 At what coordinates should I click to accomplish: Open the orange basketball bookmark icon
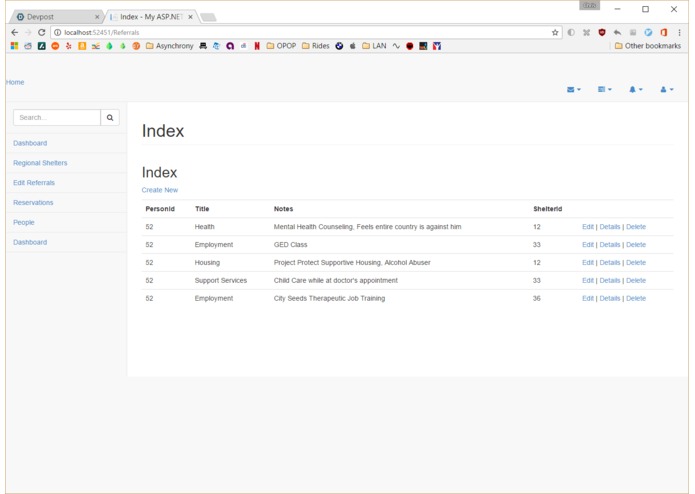coord(136,46)
